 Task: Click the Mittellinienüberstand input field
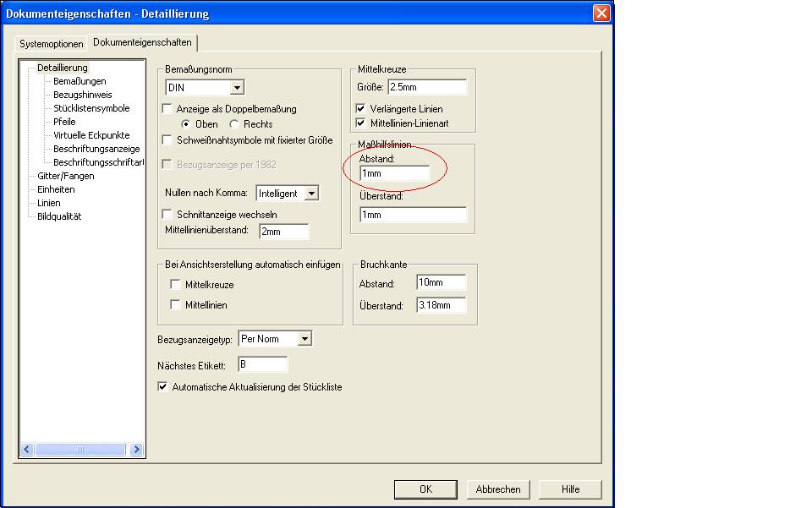click(x=284, y=232)
